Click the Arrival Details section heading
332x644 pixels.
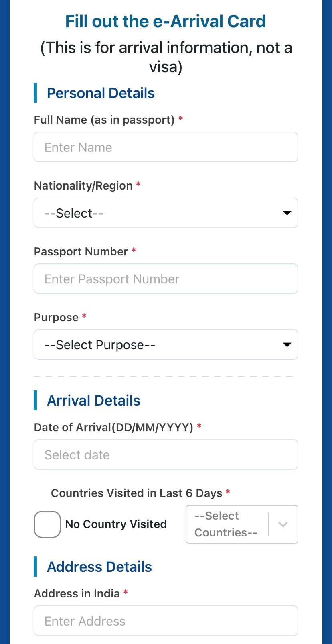click(93, 401)
